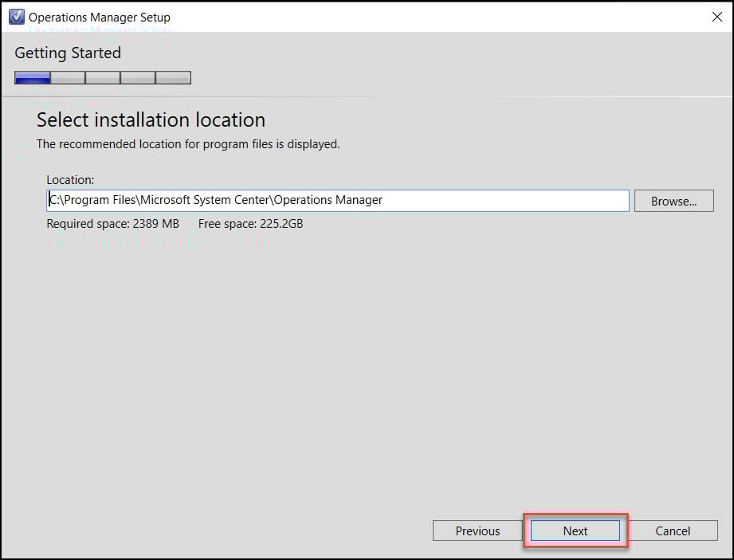Click the 'Select installation location' heading

[x=151, y=119]
